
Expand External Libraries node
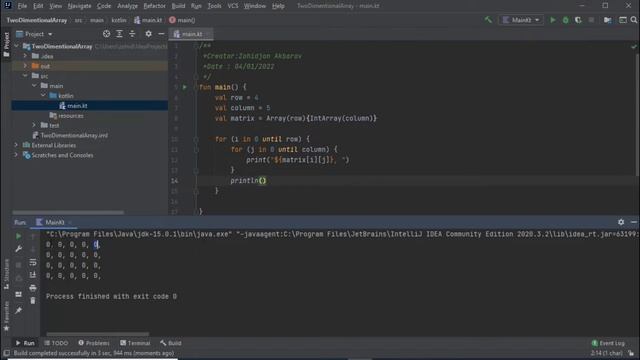click(16, 145)
